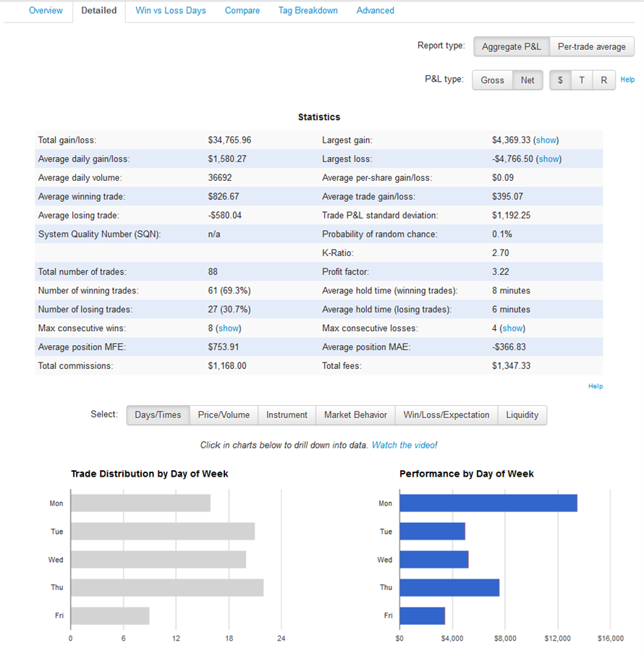Click Thursday's gray trade distribution bar
The height and width of the screenshot is (651, 644).
coord(166,587)
